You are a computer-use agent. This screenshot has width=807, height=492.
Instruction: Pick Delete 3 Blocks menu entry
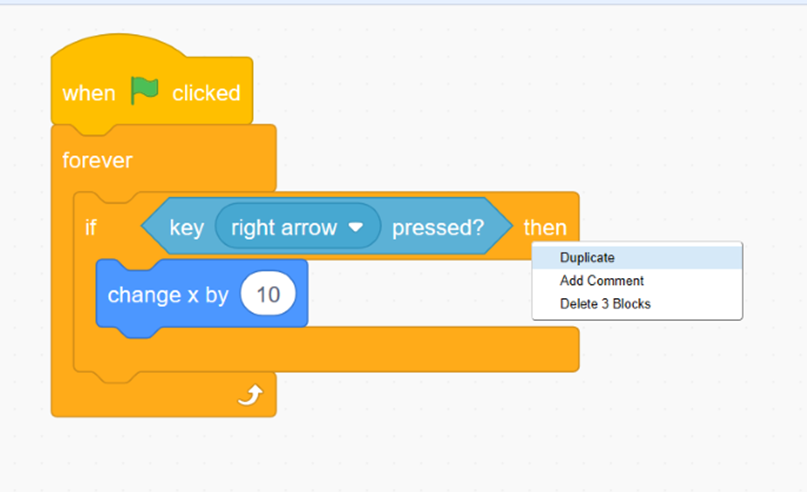[605, 303]
